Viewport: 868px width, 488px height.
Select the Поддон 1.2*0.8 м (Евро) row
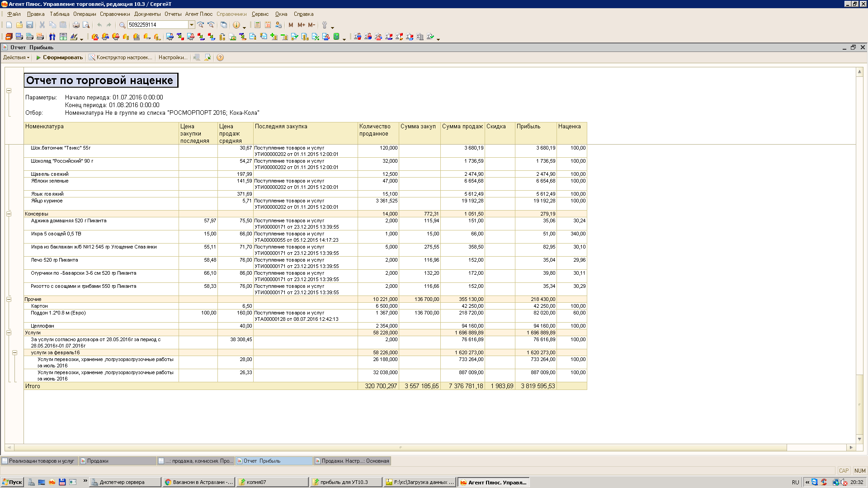pos(305,316)
